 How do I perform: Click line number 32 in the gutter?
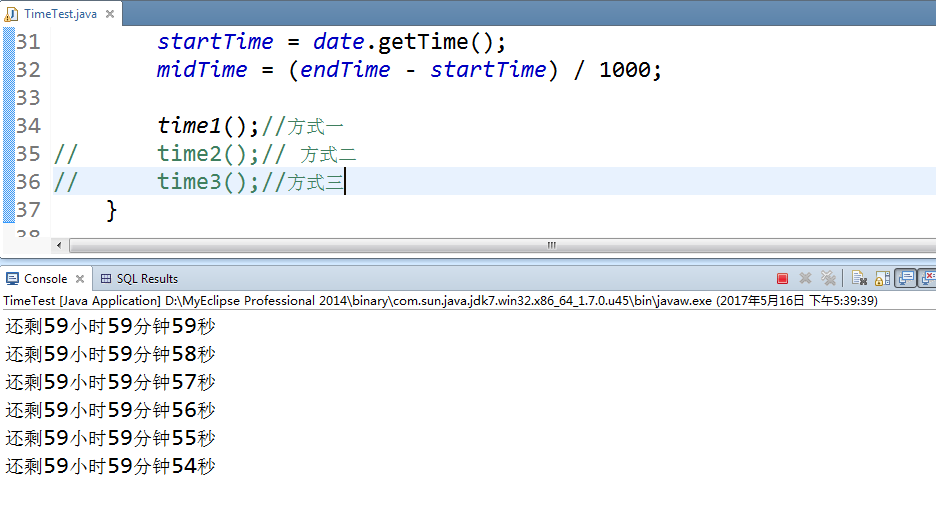click(28, 70)
